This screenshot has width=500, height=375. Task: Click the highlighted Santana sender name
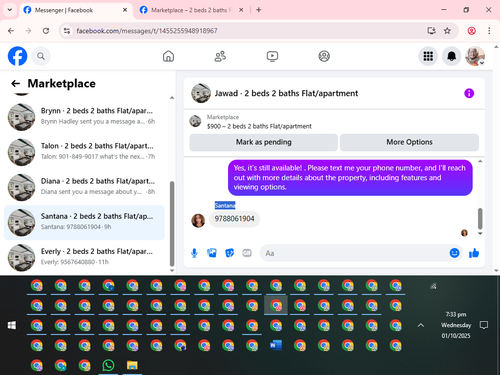point(225,205)
